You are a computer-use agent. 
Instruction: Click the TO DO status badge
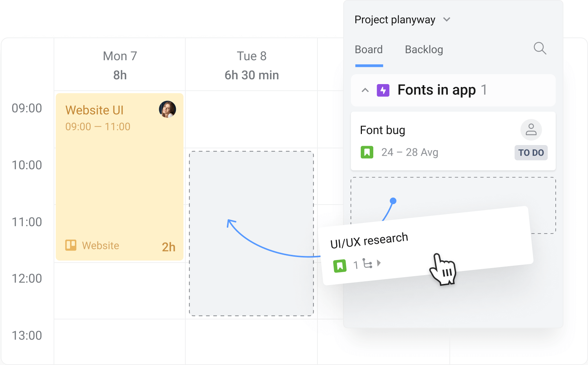pos(531,153)
